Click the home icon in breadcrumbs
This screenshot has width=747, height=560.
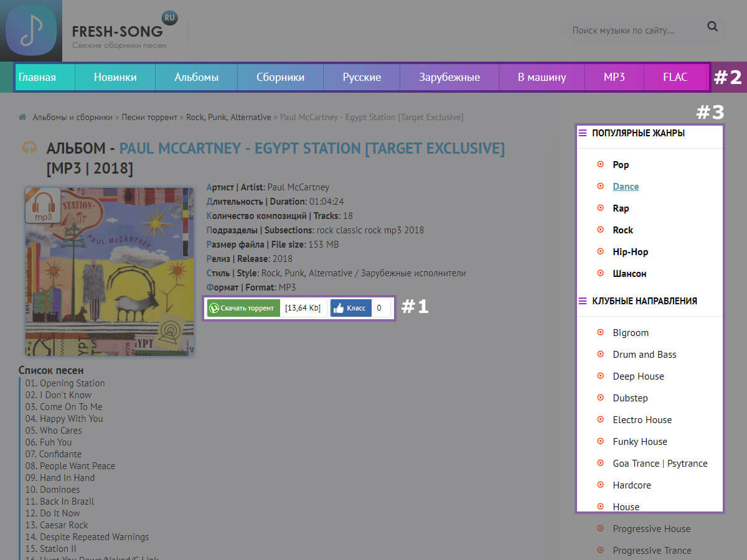click(23, 117)
